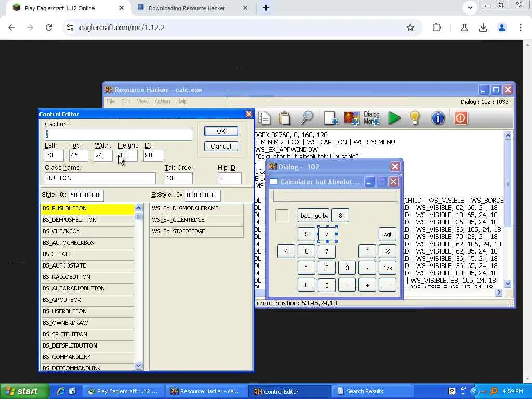
Task: Click the blue info icon
Action: (438, 118)
